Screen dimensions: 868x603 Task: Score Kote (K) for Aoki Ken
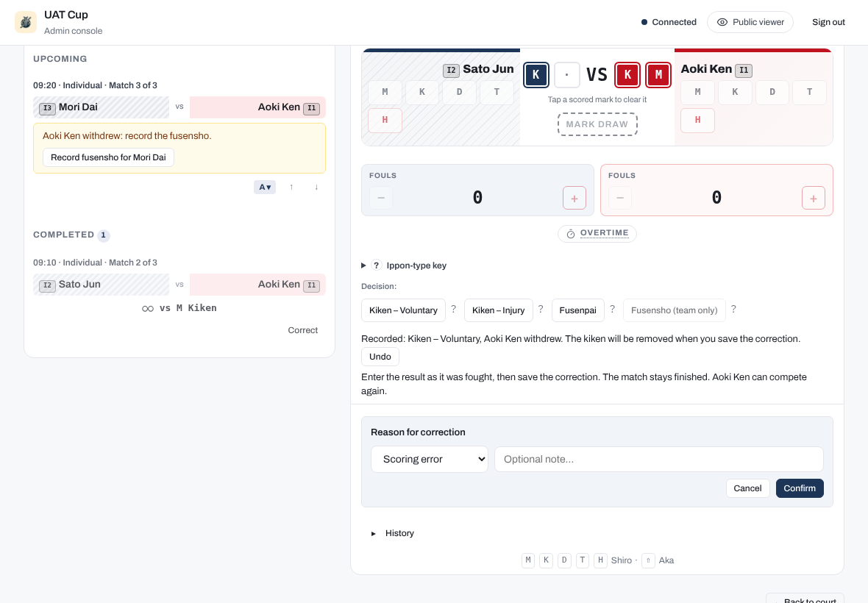735,92
